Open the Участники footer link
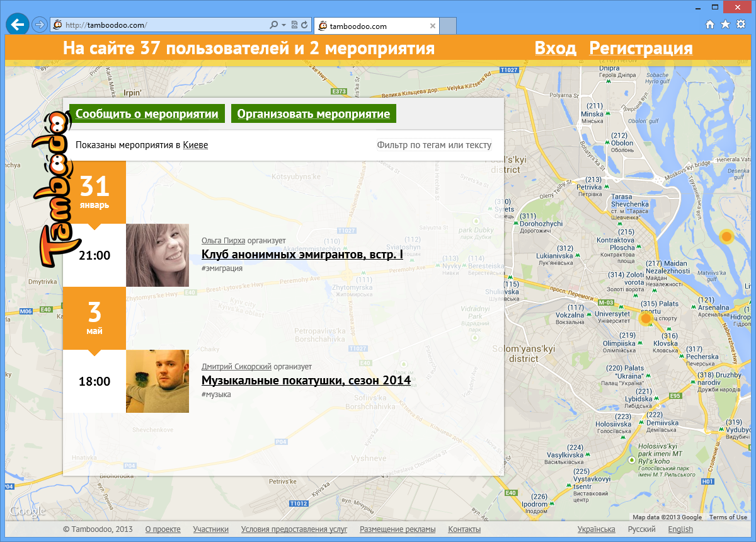Screen dimensions: 756x542 (x=211, y=529)
